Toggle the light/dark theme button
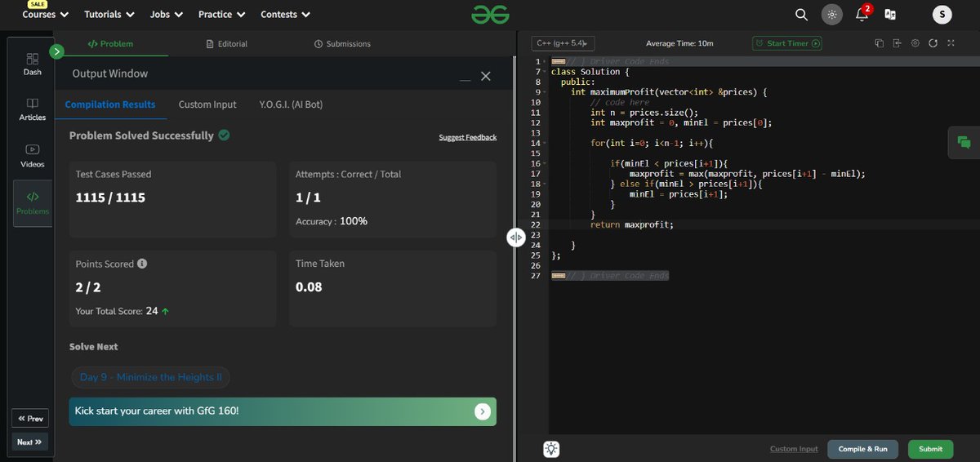 [x=831, y=14]
